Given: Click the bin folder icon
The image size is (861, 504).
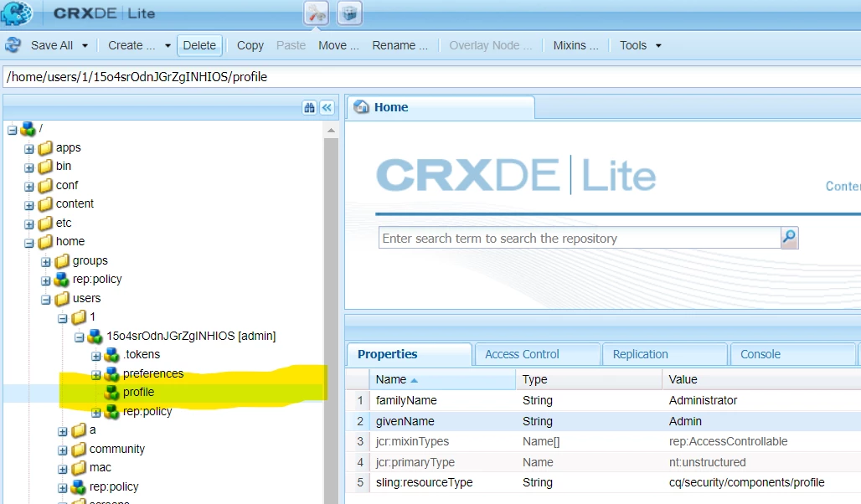Looking at the screenshot, I should pyautogui.click(x=45, y=167).
